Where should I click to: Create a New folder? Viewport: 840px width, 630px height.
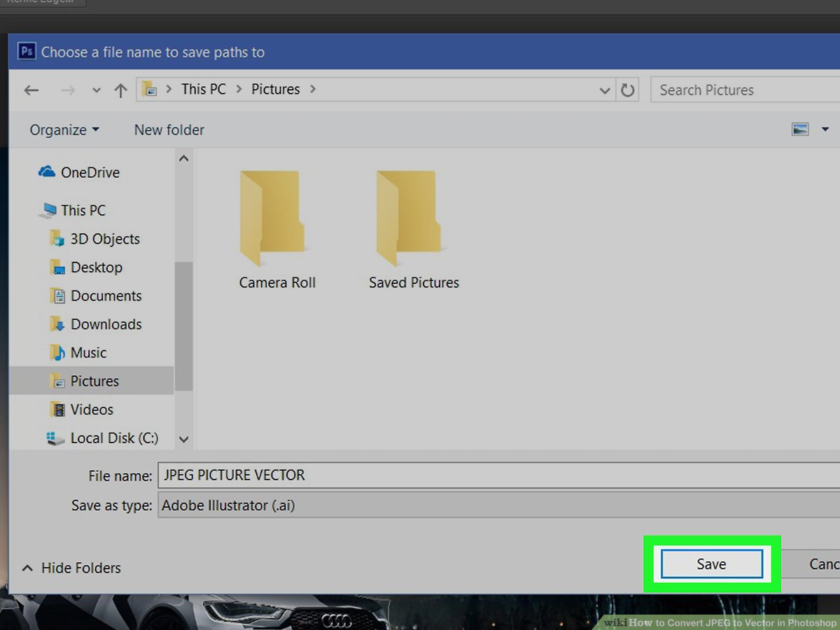[x=168, y=129]
